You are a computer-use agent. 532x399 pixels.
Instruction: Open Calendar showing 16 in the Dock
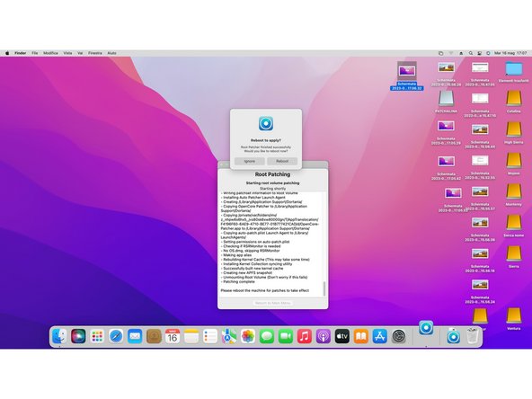click(173, 336)
